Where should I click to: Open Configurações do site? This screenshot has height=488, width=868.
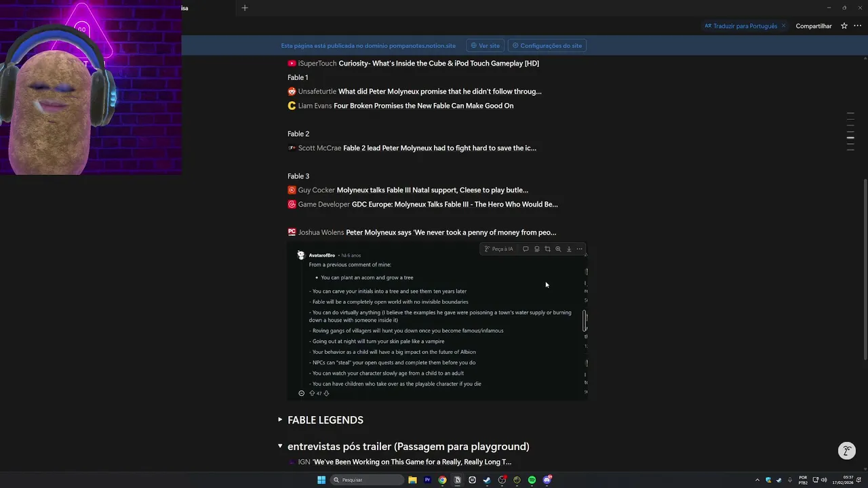[x=547, y=45]
